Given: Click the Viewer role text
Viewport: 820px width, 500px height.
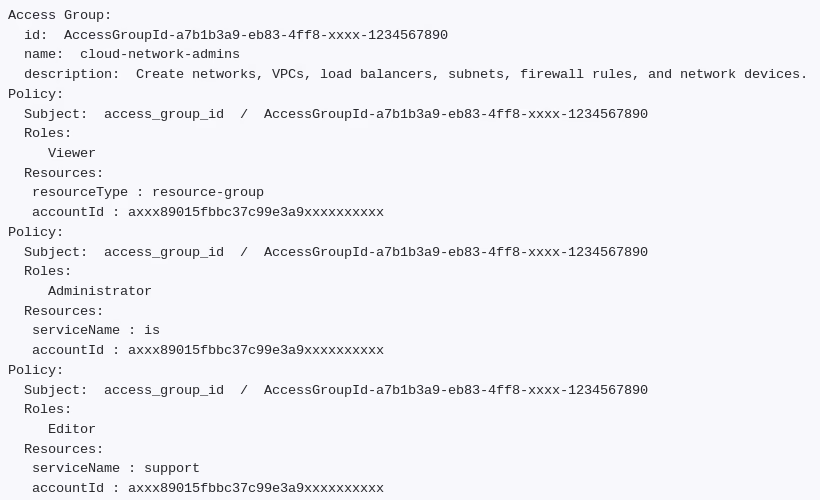Looking at the screenshot, I should point(72,153).
